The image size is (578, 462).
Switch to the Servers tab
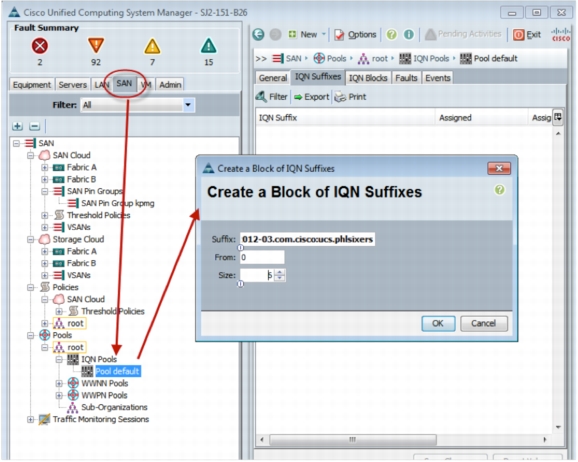(x=73, y=85)
